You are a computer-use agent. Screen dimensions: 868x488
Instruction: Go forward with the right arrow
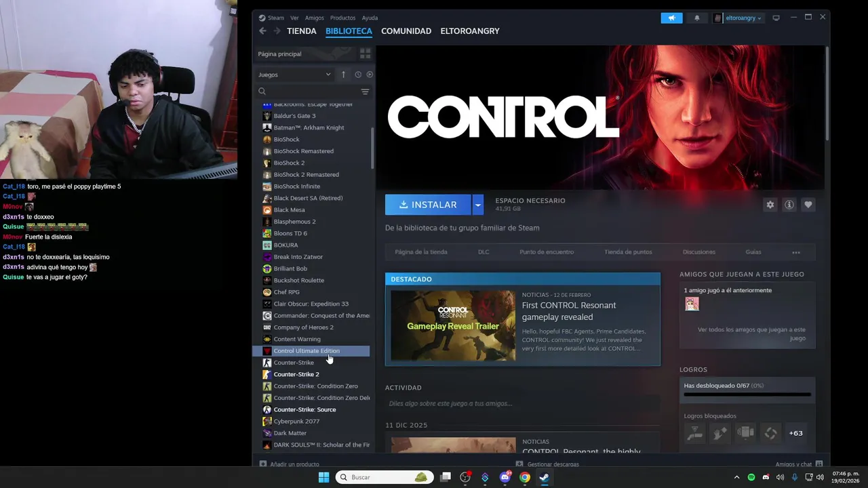tap(277, 31)
